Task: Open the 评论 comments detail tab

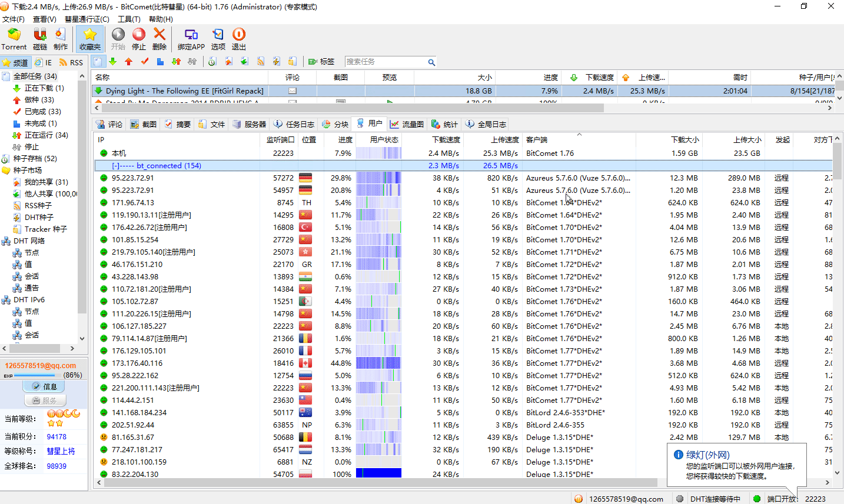Action: coord(109,124)
